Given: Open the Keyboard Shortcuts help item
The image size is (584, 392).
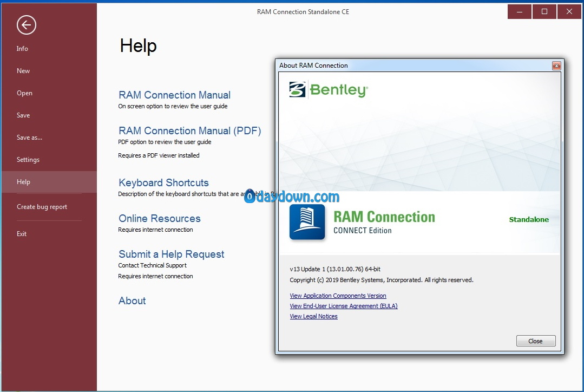Looking at the screenshot, I should tap(163, 182).
